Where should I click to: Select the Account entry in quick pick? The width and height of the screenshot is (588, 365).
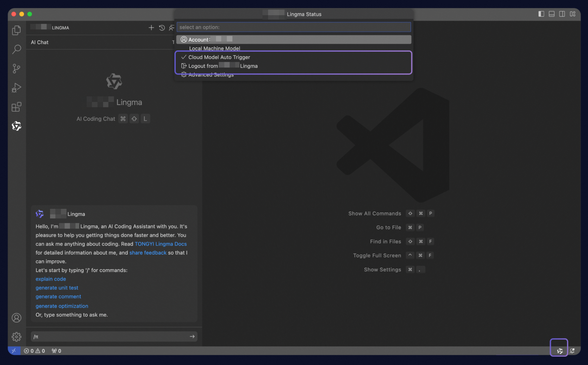click(293, 39)
